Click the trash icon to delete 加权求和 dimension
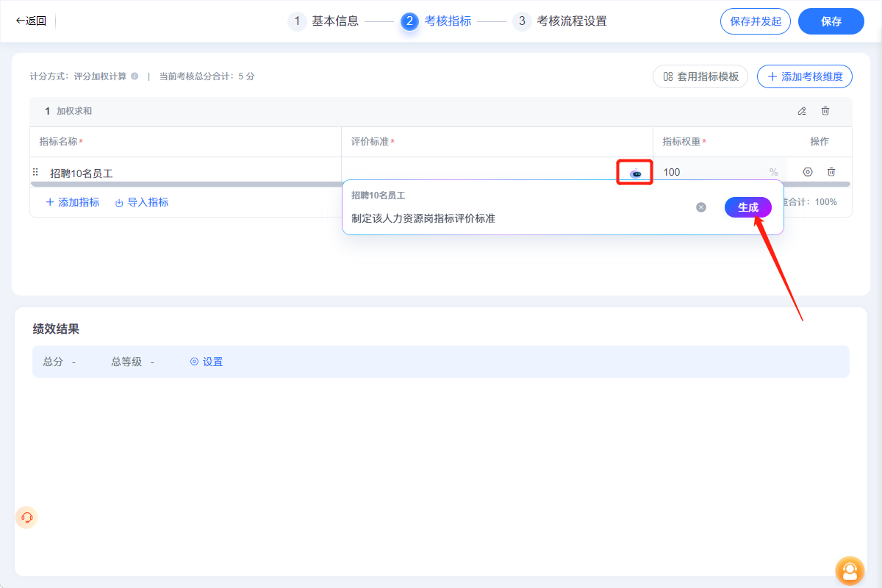Screen dimensions: 882x588 [x=825, y=111]
